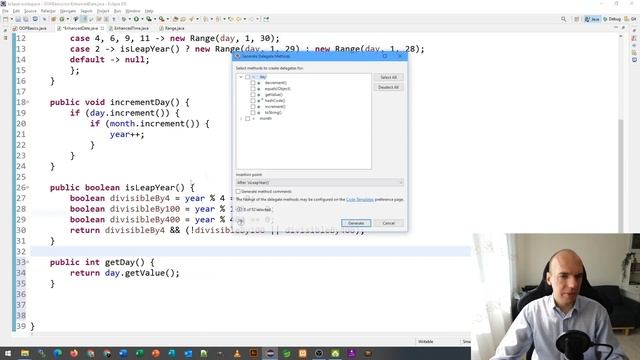Click Cancel in the delegate methods dialog

(x=389, y=223)
